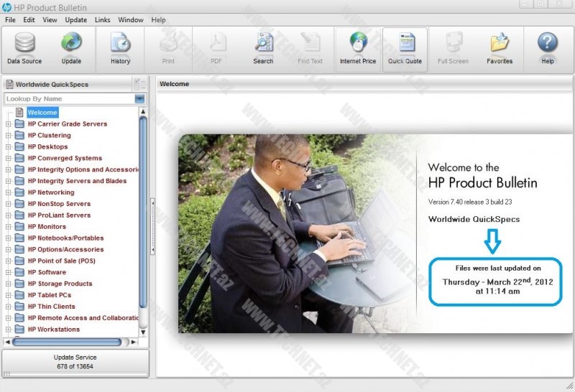Open the Links menu
Screen dimensions: 575x392
[102, 20]
